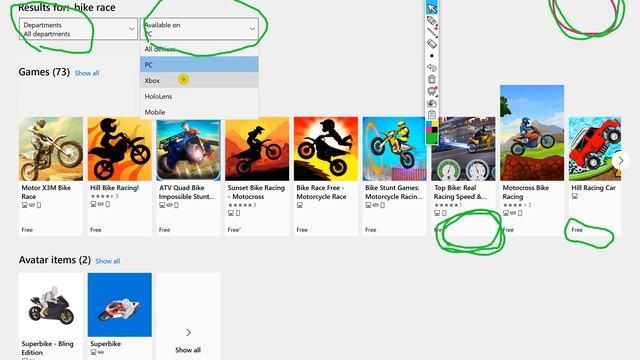Click 'Superbike - Bling Edition' title text
This screenshot has width=640, height=360.
coord(47,348)
